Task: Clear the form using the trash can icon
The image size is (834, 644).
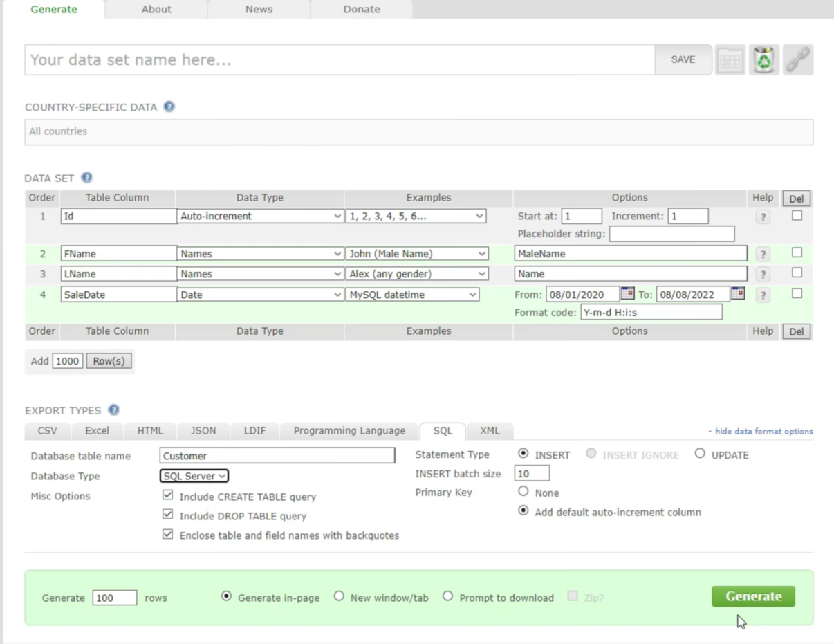Action: (763, 59)
